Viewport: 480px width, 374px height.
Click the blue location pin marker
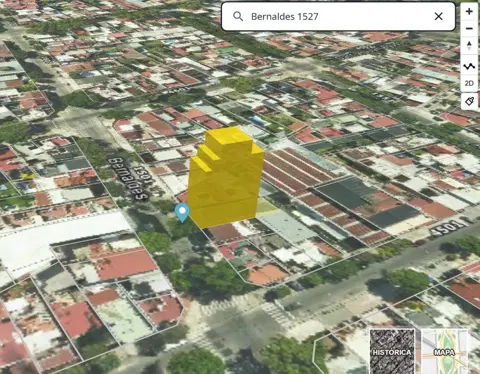pyautogui.click(x=182, y=213)
